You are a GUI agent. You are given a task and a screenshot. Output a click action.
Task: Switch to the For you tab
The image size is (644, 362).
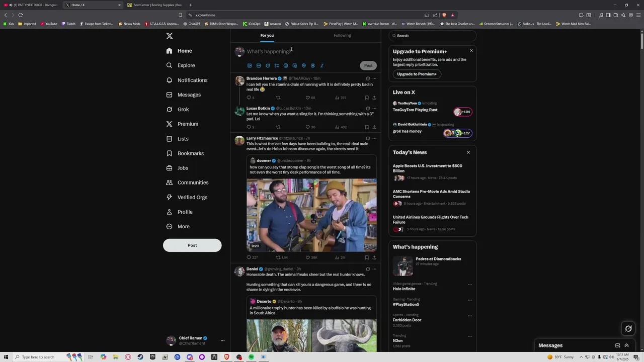tap(267, 36)
